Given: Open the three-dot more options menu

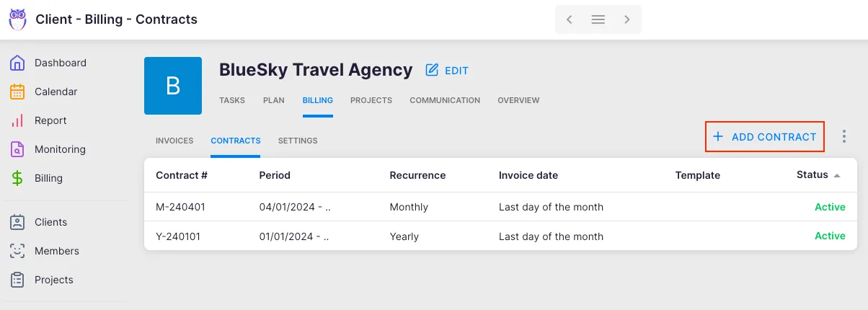Looking at the screenshot, I should click(x=844, y=137).
